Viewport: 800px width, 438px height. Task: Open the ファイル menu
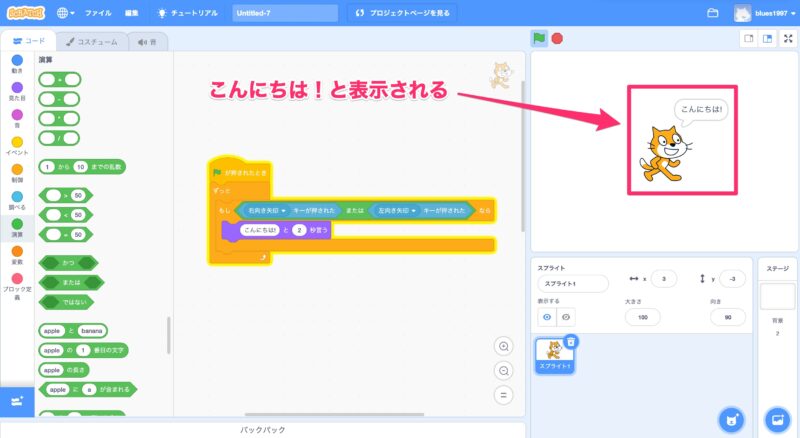click(98, 13)
